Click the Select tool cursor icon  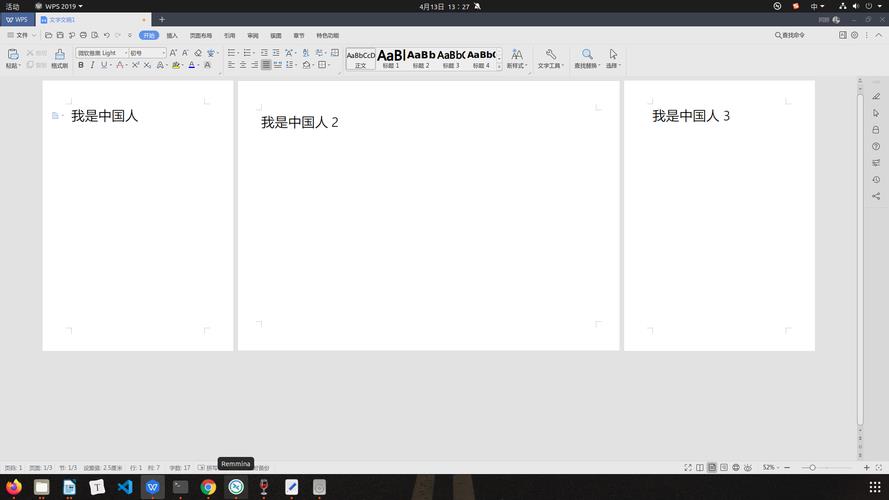pos(613,55)
